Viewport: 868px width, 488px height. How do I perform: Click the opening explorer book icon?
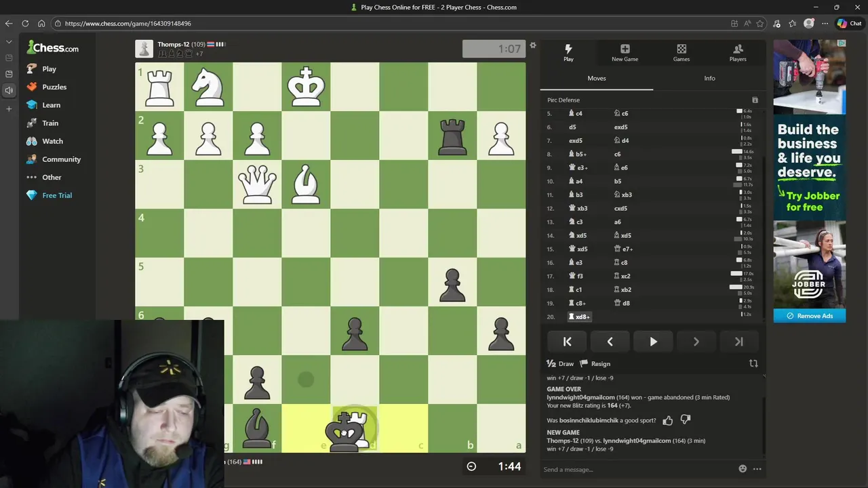pos(755,100)
